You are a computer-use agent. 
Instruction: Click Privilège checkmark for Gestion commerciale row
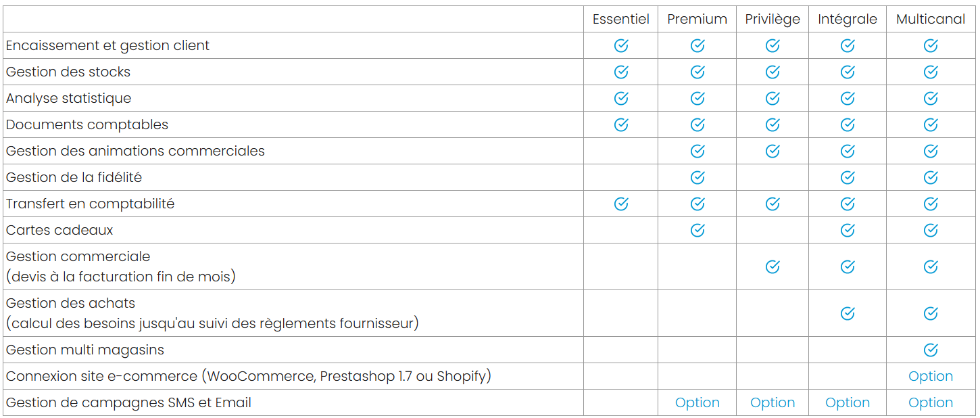773,266
